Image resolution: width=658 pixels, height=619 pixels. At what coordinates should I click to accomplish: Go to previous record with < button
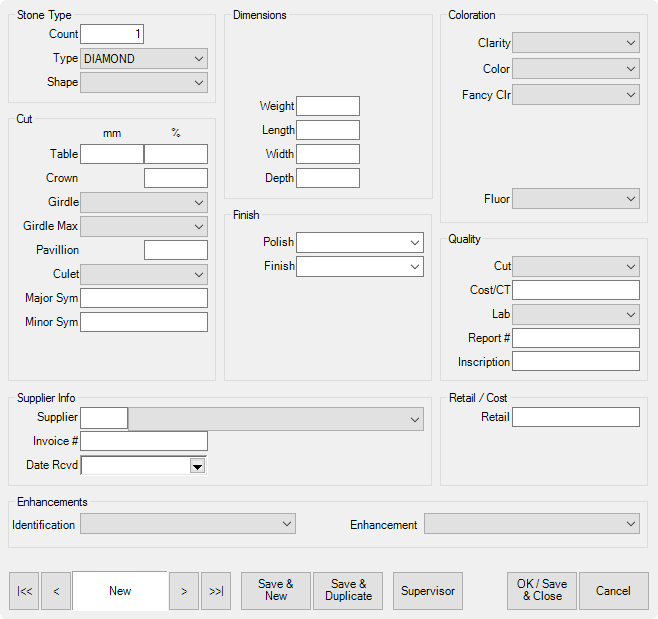[56, 591]
